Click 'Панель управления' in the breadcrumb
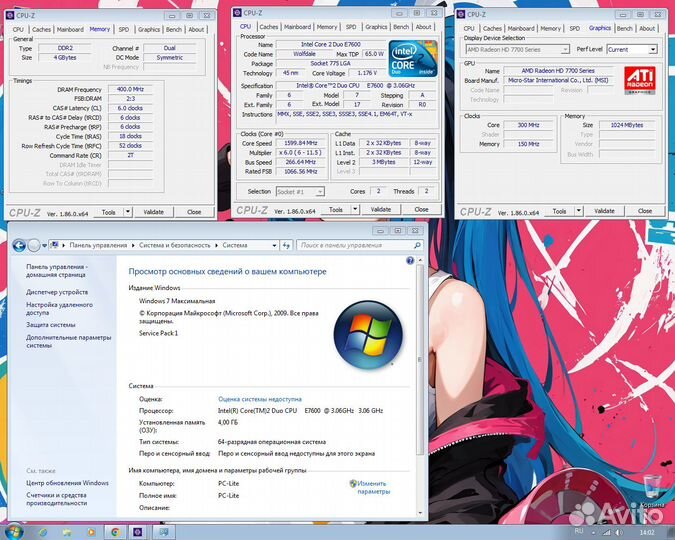 click(x=98, y=245)
